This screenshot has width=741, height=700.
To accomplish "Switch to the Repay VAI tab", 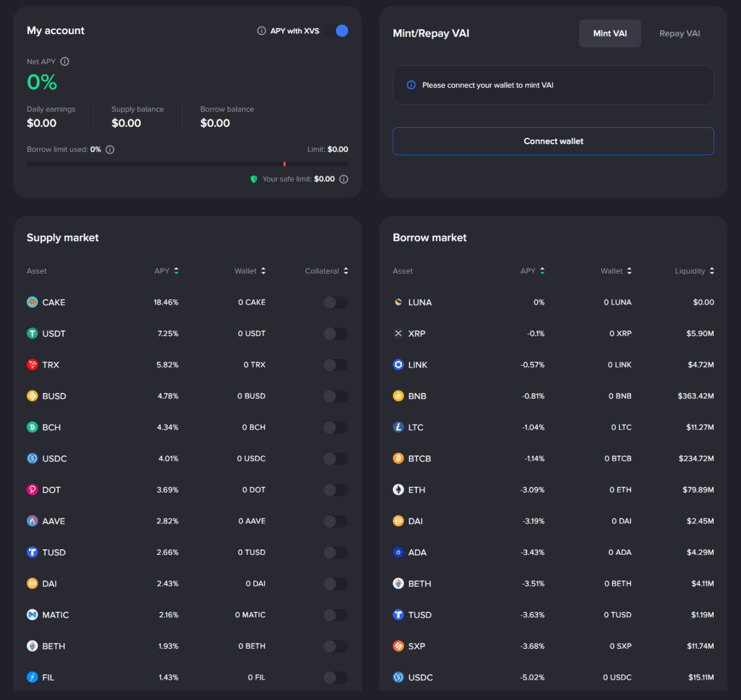I will tap(679, 33).
